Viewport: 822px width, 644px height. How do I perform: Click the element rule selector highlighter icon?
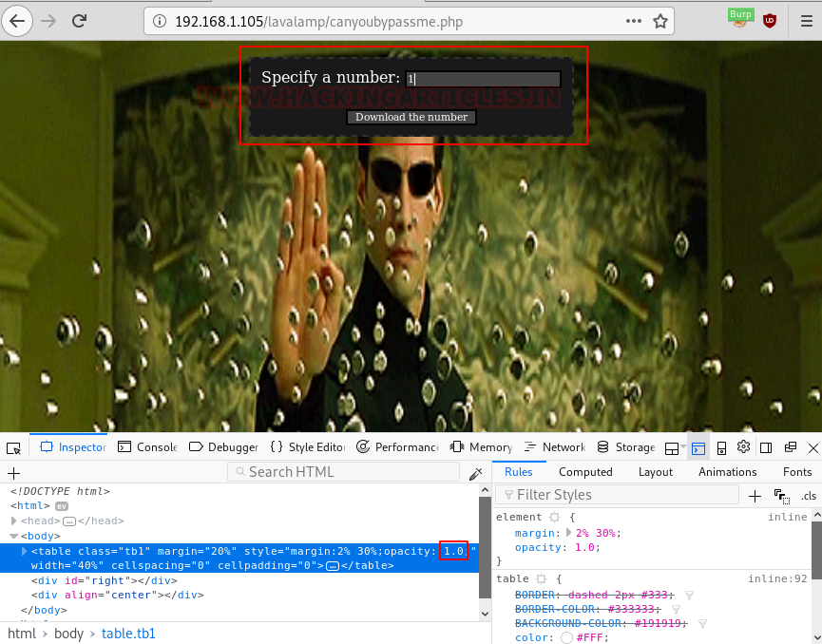[554, 517]
